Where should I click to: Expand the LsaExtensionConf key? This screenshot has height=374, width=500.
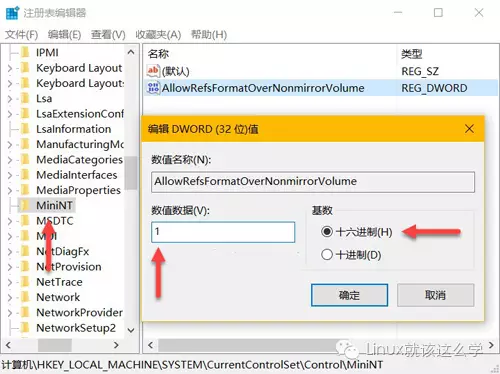[10, 114]
